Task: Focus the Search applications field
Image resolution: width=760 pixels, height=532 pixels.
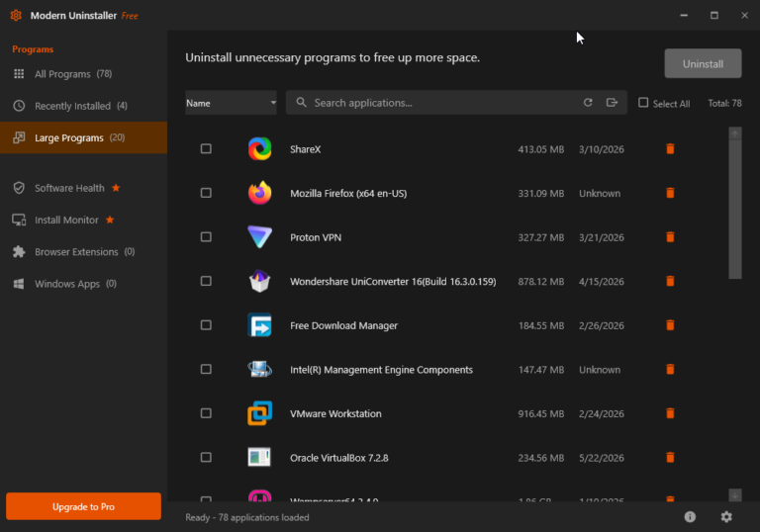Action: click(x=456, y=103)
